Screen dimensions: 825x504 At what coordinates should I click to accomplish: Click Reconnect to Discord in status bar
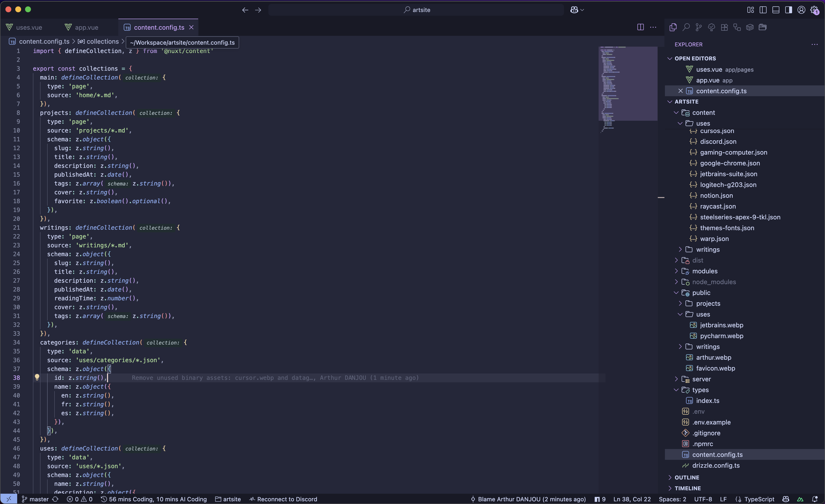(x=283, y=499)
